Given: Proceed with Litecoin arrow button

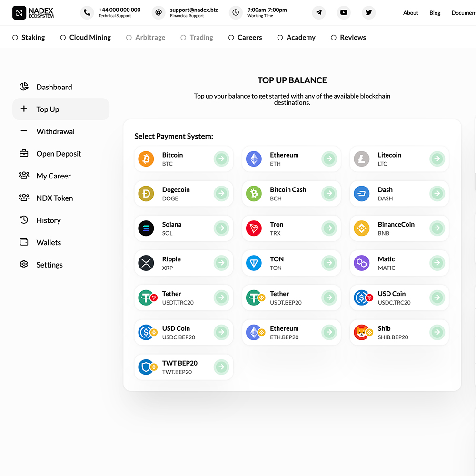Looking at the screenshot, I should click(x=437, y=159).
